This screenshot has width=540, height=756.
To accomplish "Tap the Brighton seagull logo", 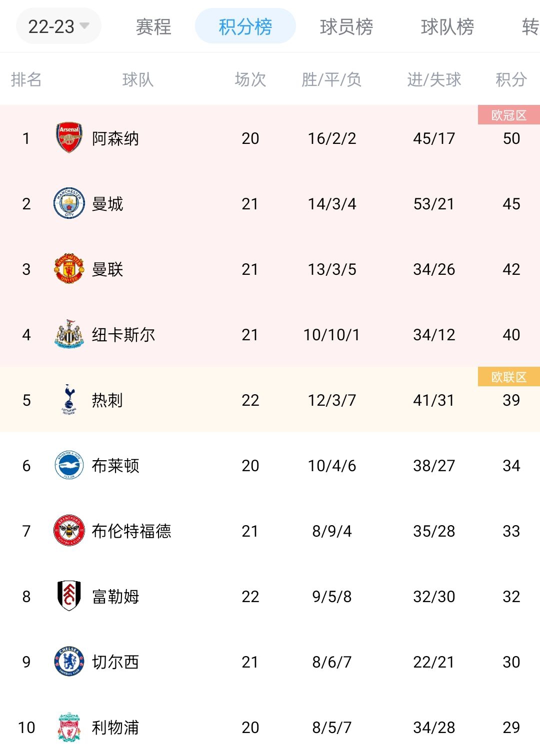I will tap(69, 465).
